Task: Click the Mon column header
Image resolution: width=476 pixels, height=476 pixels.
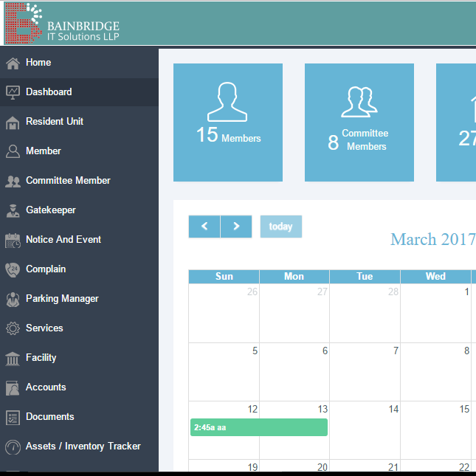Action: (294, 276)
